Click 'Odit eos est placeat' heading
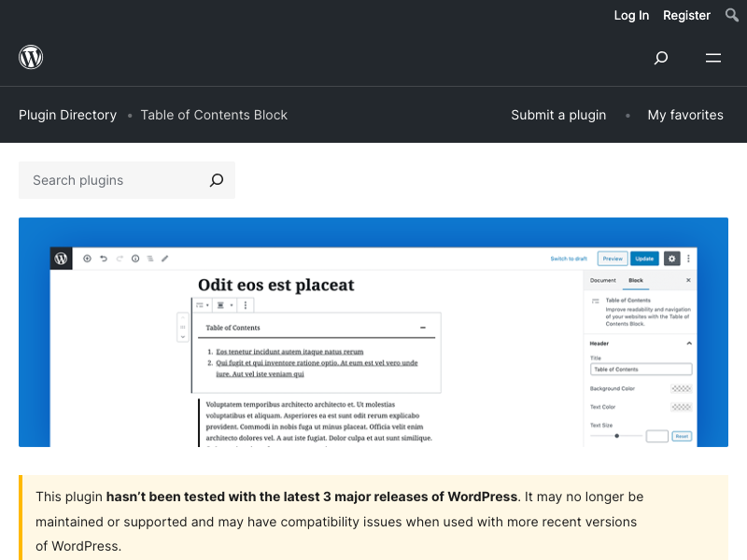The width and height of the screenshot is (747, 560). point(275,285)
